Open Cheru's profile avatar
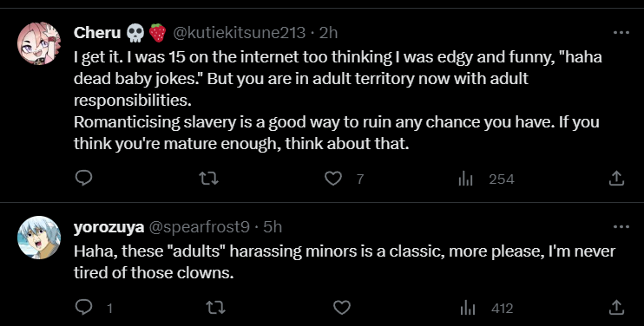 (x=38, y=43)
